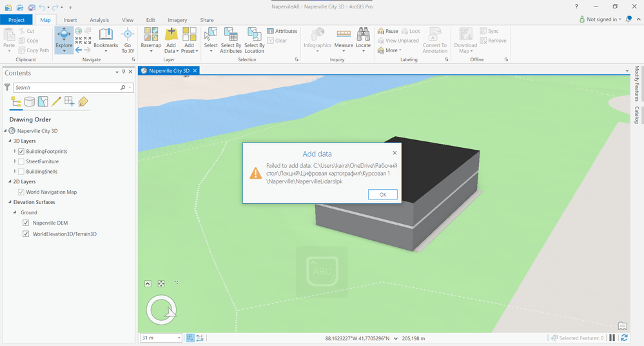Switch to the Share ribbon tab

tap(206, 20)
